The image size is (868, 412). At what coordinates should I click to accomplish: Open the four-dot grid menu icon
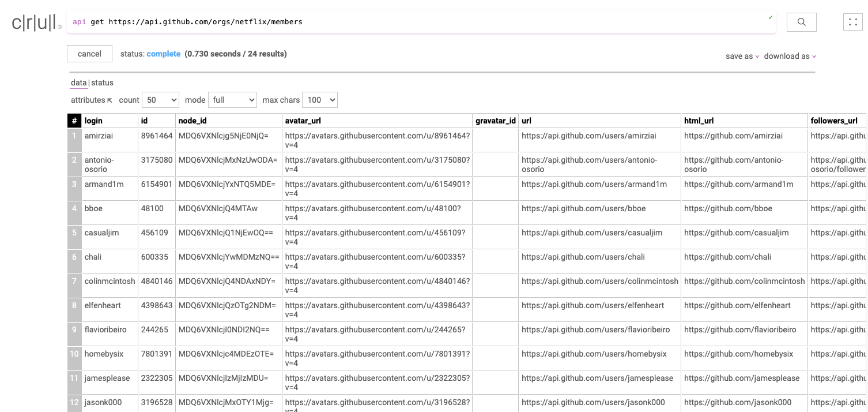point(852,22)
